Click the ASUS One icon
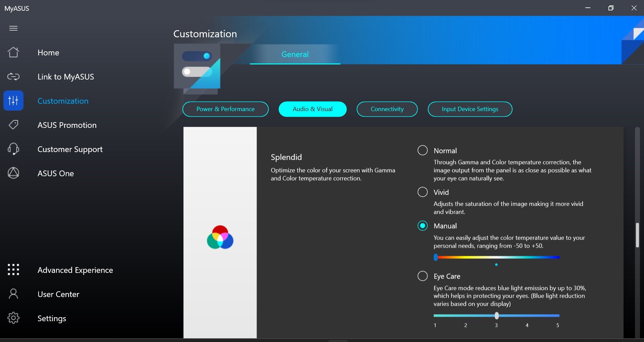Screen dimensions: 644x342 tap(13, 173)
